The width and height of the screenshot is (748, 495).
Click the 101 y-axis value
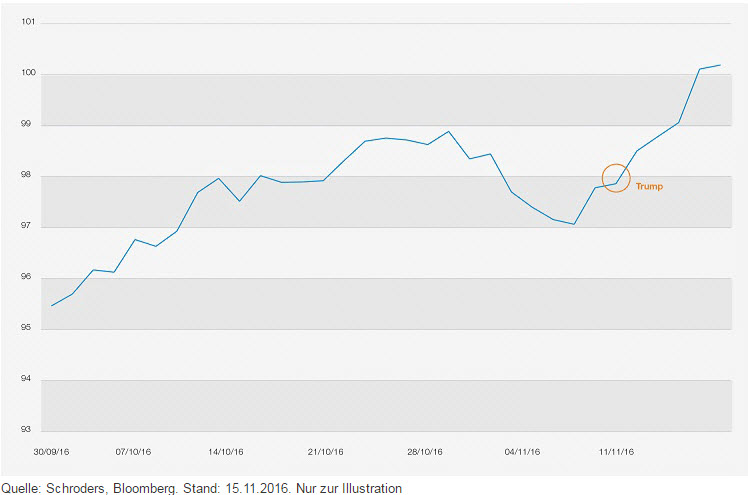tap(28, 21)
